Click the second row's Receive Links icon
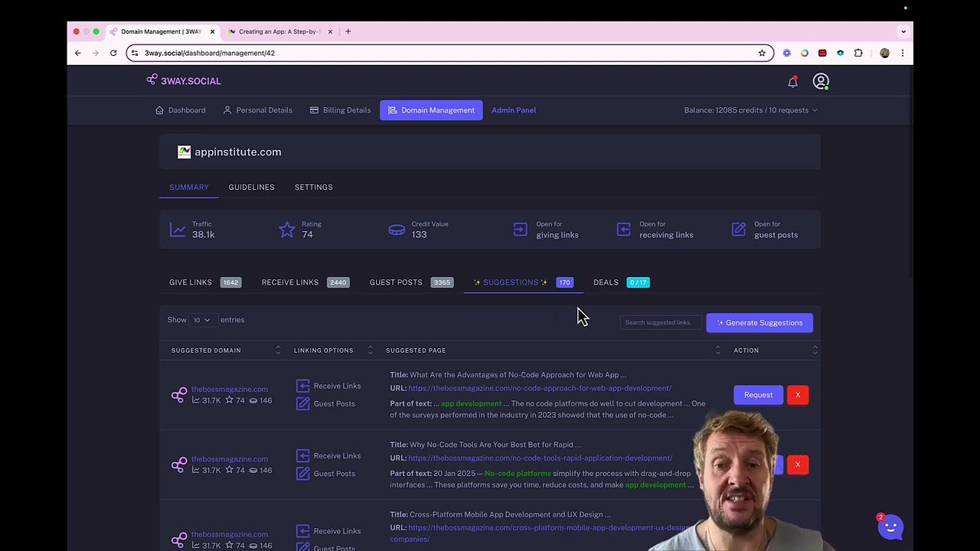The image size is (980, 551). coord(302,455)
